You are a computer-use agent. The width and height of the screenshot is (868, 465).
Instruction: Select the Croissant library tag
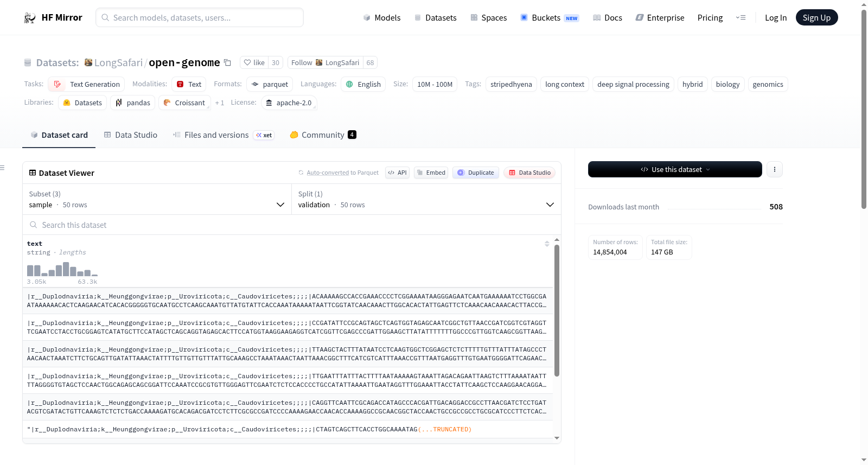pyautogui.click(x=184, y=103)
